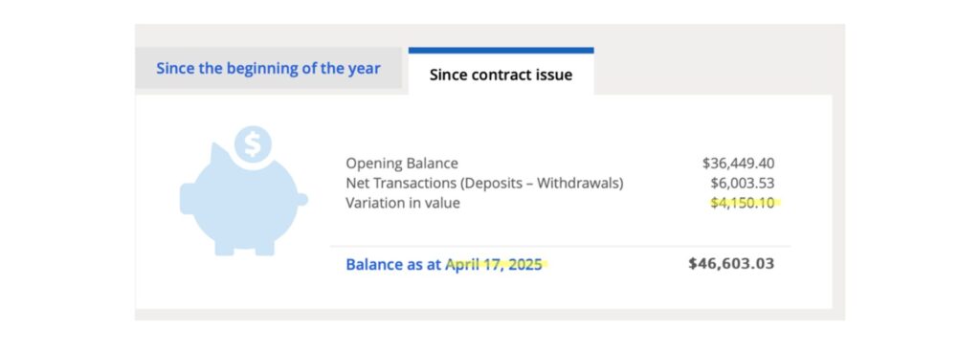Click the blue active-tab indicator bar
The image size is (980, 351).
(501, 51)
